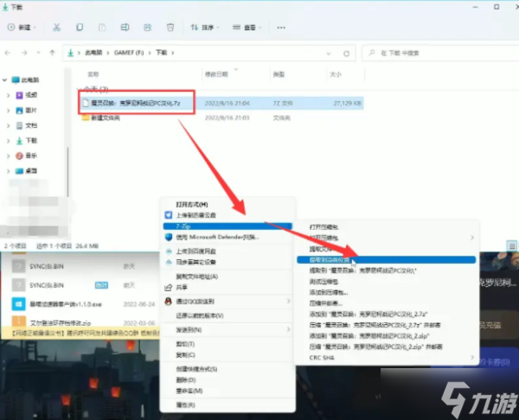
Task: Click 暴喵加速器客户端 exe icon in background window
Action: [18, 304]
